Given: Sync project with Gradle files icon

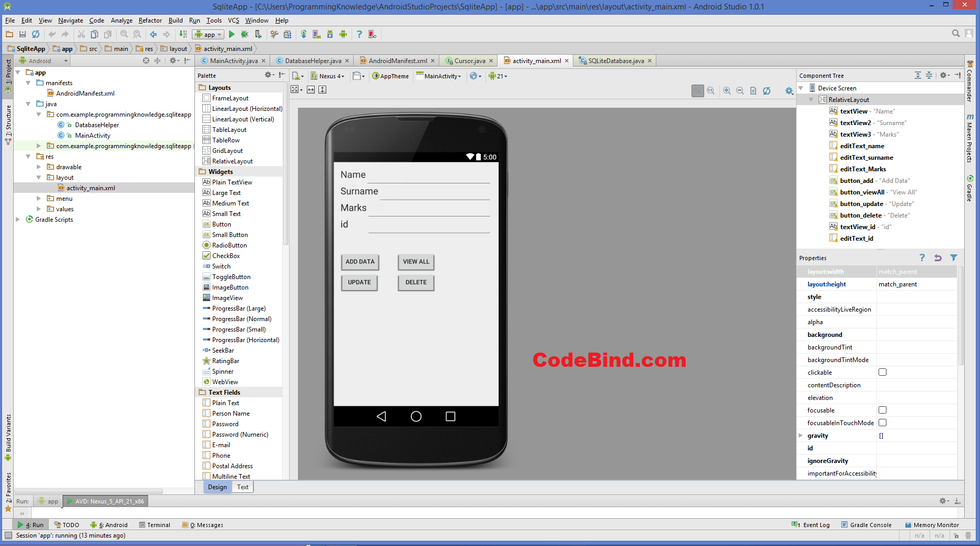Looking at the screenshot, I should (x=303, y=34).
